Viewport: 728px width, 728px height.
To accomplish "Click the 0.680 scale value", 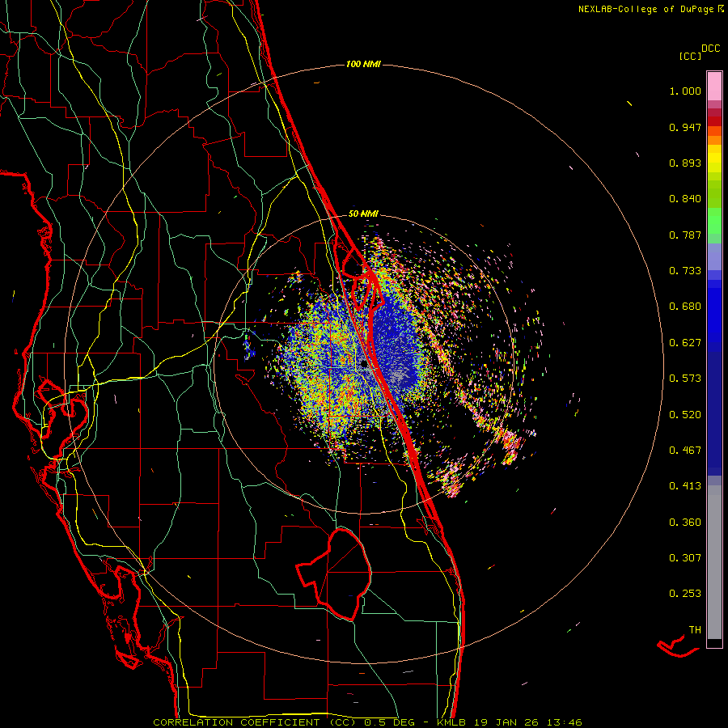I will pyautogui.click(x=685, y=307).
